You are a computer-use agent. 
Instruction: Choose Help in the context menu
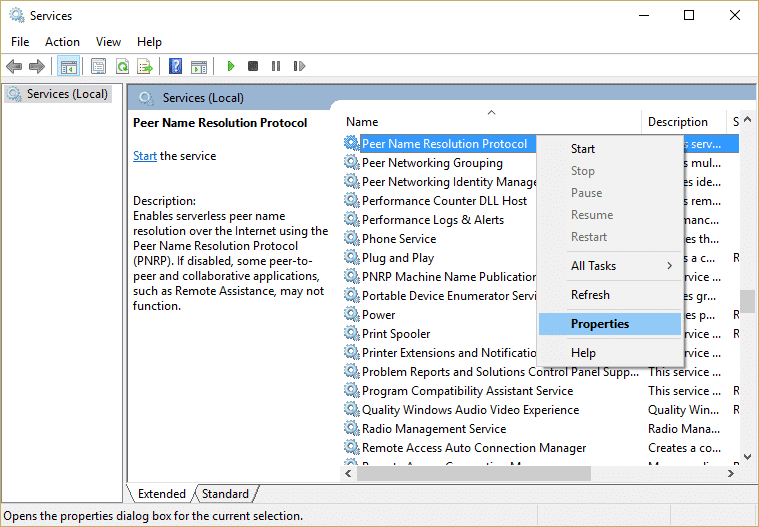coord(609,353)
